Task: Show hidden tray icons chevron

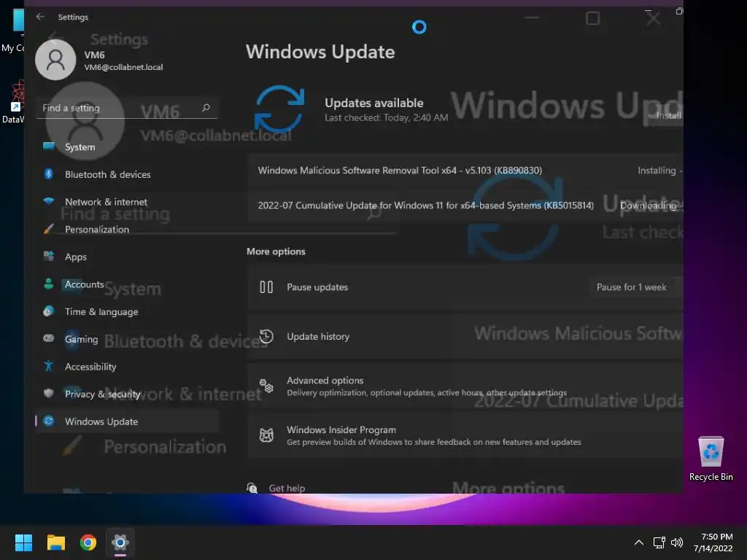Action: tap(639, 542)
